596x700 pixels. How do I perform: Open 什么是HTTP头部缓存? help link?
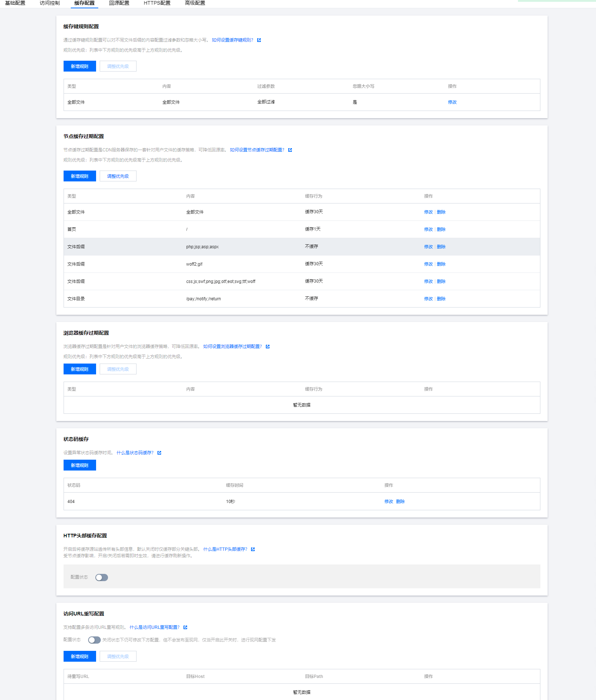click(x=225, y=549)
